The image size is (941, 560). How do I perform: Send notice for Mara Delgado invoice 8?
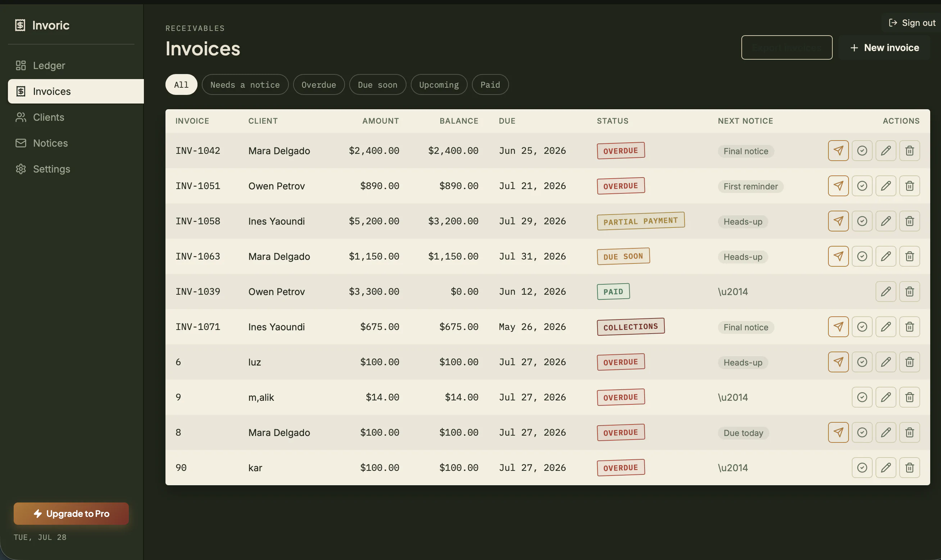click(838, 432)
